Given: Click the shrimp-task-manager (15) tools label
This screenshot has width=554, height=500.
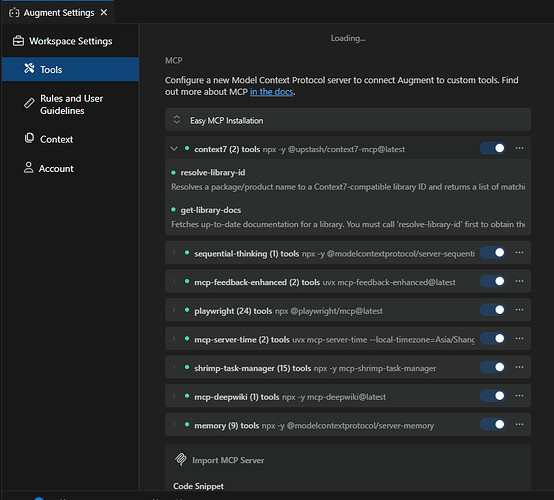Looking at the screenshot, I should pyautogui.click(x=253, y=368).
